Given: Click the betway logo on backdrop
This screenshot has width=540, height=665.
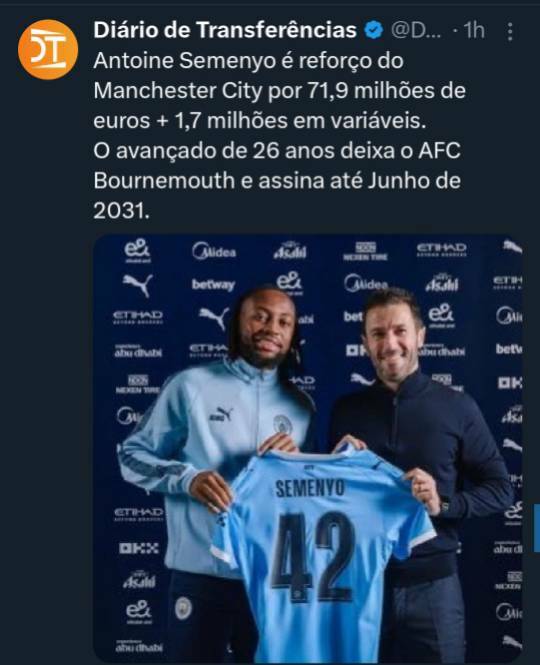Looking at the screenshot, I should [x=213, y=284].
